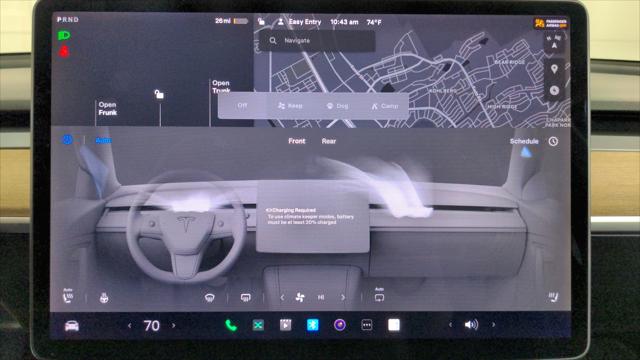The image size is (640, 360).
Task: Tap the red seatbelt warning icon
Action: 64,51
